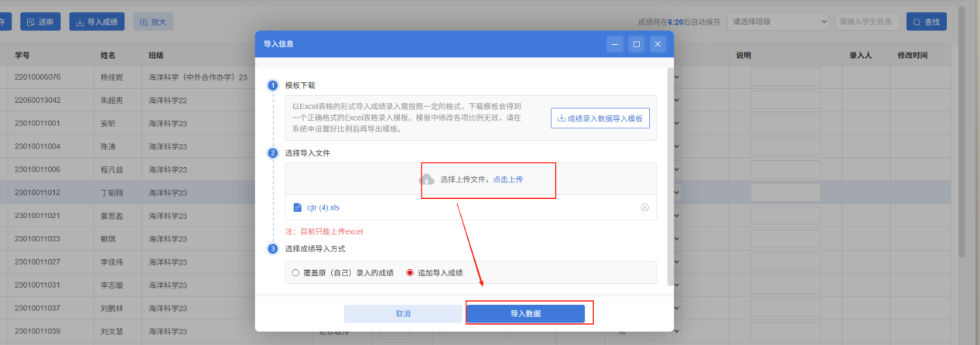Viewport: 980px width, 345px height.
Task: Maximize the 导入信息 dialog
Action: click(x=636, y=44)
